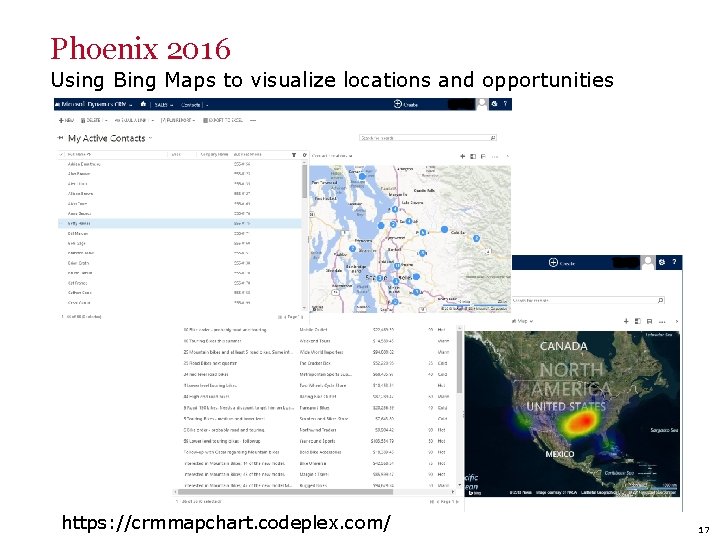Click the save icon above the heat map chart
This screenshot has width=720, height=540.
[649, 321]
